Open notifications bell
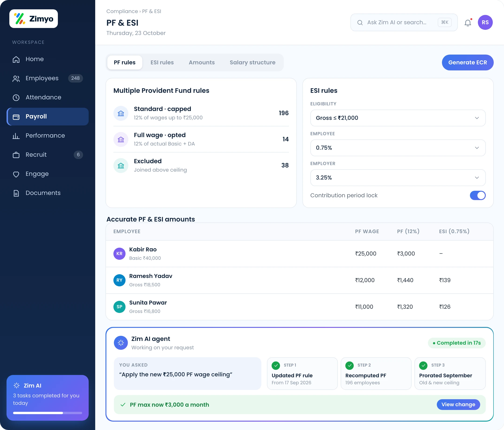 point(468,23)
